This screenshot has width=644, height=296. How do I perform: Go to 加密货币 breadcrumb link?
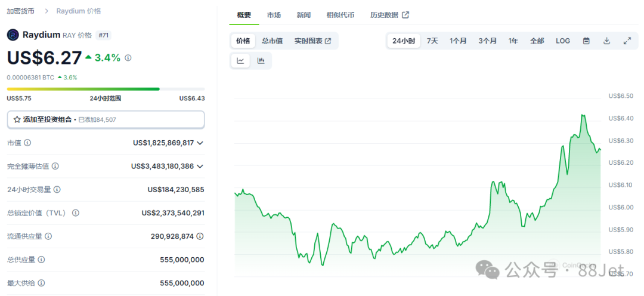tap(20, 11)
